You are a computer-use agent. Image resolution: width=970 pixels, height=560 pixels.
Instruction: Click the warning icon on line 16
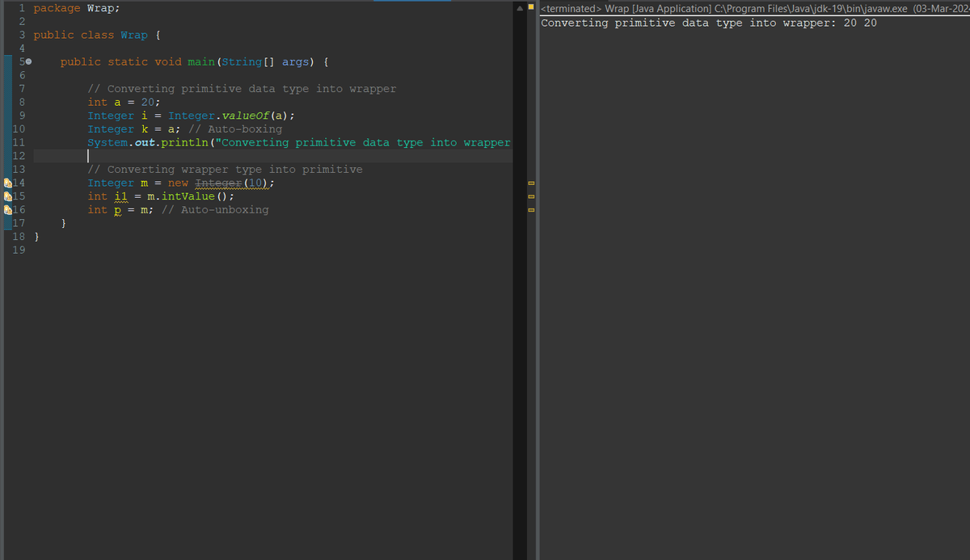[7, 210]
